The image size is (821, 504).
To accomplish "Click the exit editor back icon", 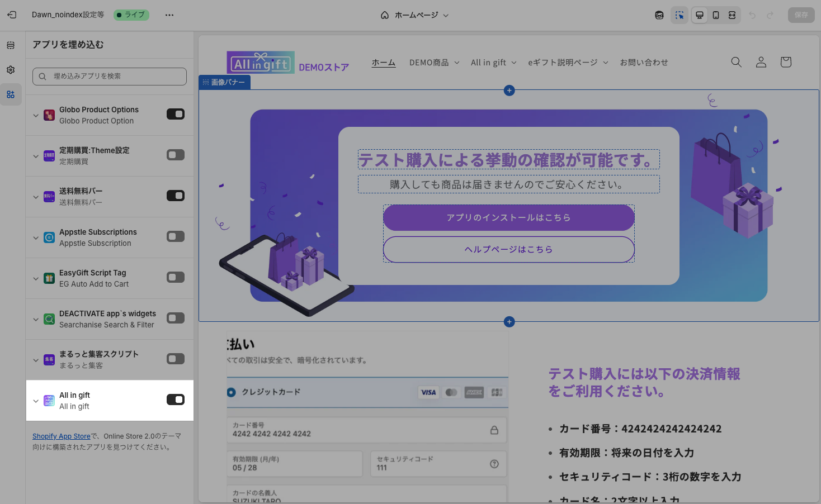I will [x=12, y=15].
